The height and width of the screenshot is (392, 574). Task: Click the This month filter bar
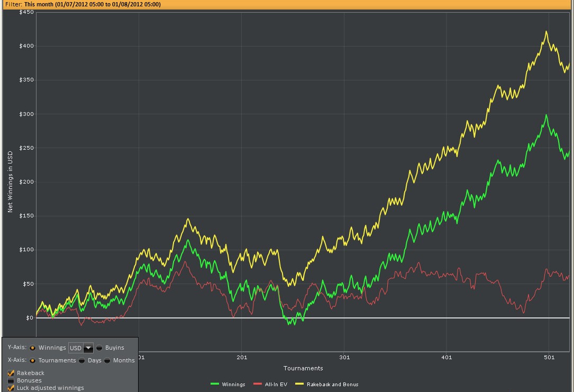point(287,4)
